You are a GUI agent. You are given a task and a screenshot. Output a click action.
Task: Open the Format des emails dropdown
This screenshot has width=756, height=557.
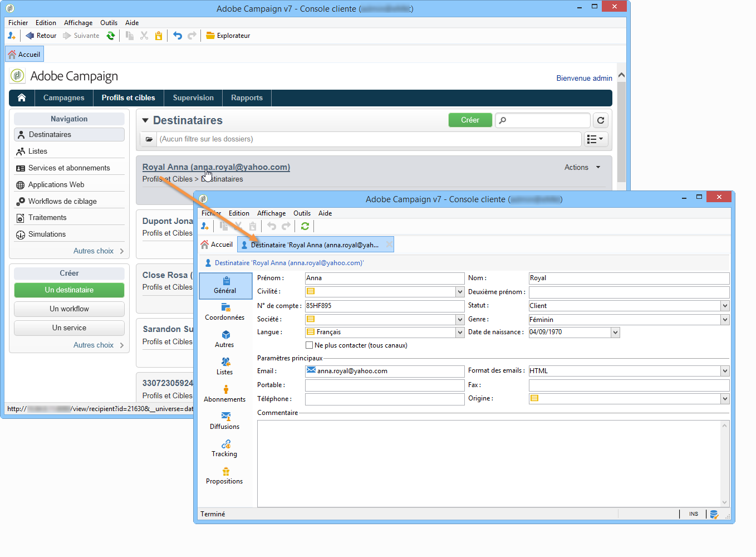point(725,371)
